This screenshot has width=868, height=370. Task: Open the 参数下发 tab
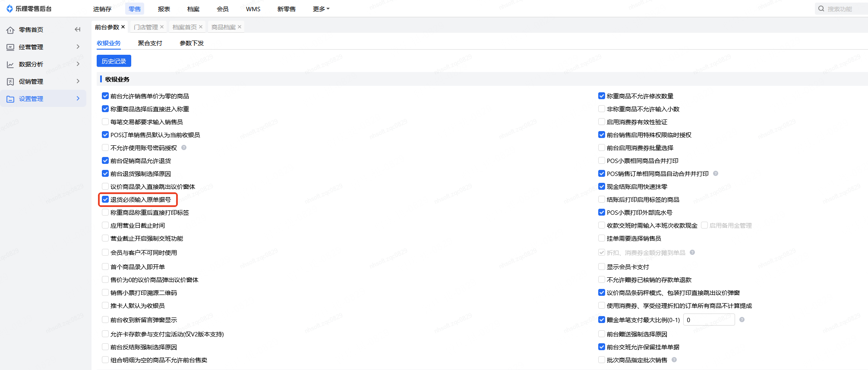pyautogui.click(x=192, y=43)
